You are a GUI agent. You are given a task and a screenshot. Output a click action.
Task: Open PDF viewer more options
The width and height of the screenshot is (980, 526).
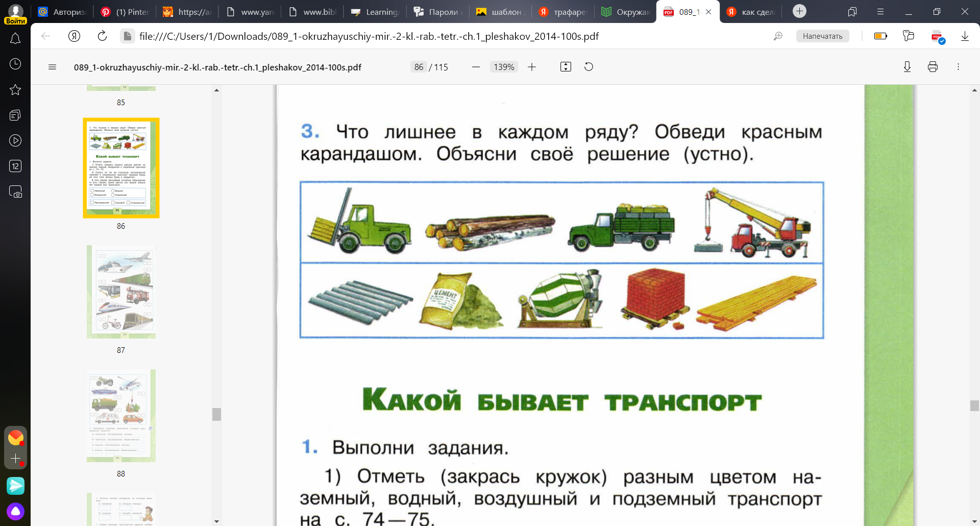point(958,67)
